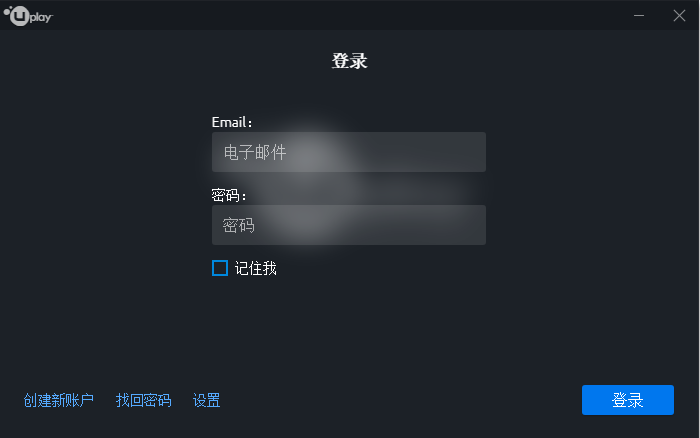Click the 电子邮件 placeholder text

255,153
